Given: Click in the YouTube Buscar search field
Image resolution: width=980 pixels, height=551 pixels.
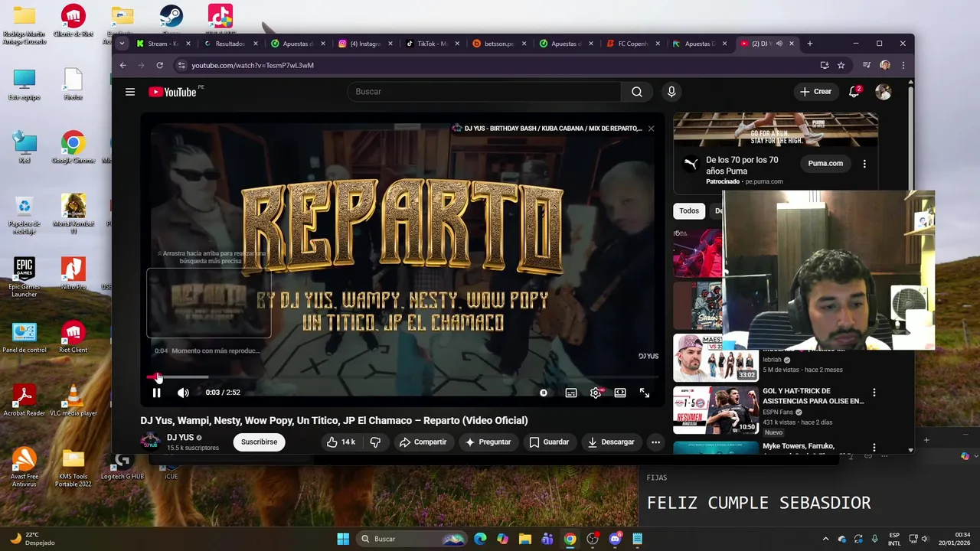Looking at the screenshot, I should tap(484, 92).
